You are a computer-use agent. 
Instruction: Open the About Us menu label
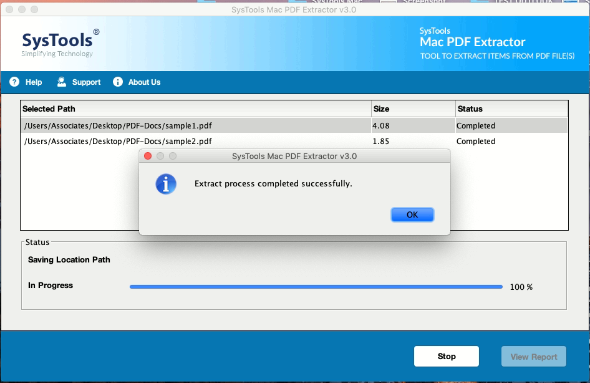coord(144,82)
